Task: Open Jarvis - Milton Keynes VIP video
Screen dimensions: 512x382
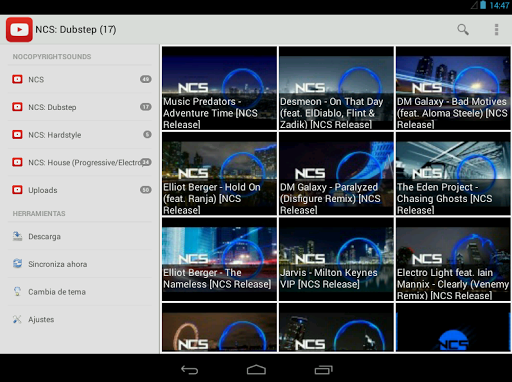Action: point(336,259)
